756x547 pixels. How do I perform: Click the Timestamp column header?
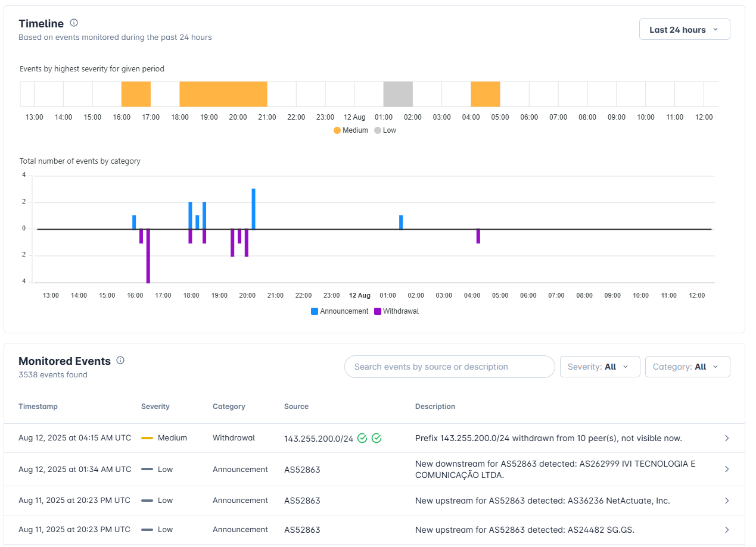click(38, 407)
